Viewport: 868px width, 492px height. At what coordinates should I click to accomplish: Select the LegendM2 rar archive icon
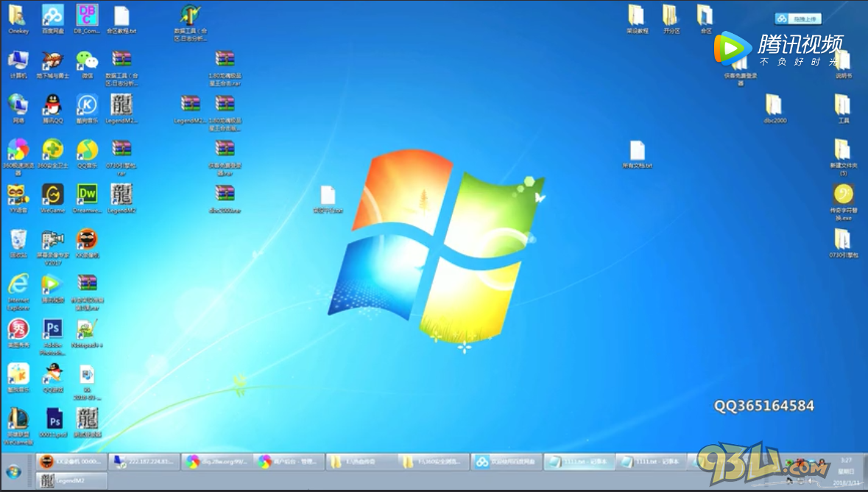[191, 109]
